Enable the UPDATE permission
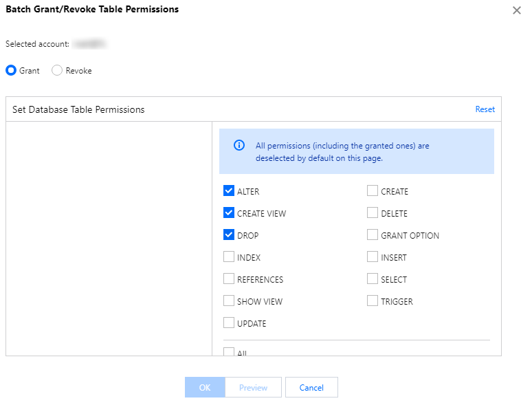 [x=229, y=323]
